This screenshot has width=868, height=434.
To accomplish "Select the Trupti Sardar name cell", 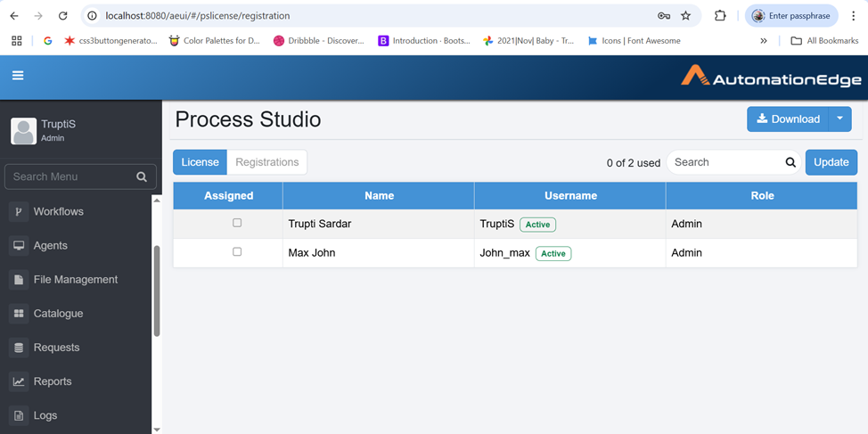I will coord(379,225).
